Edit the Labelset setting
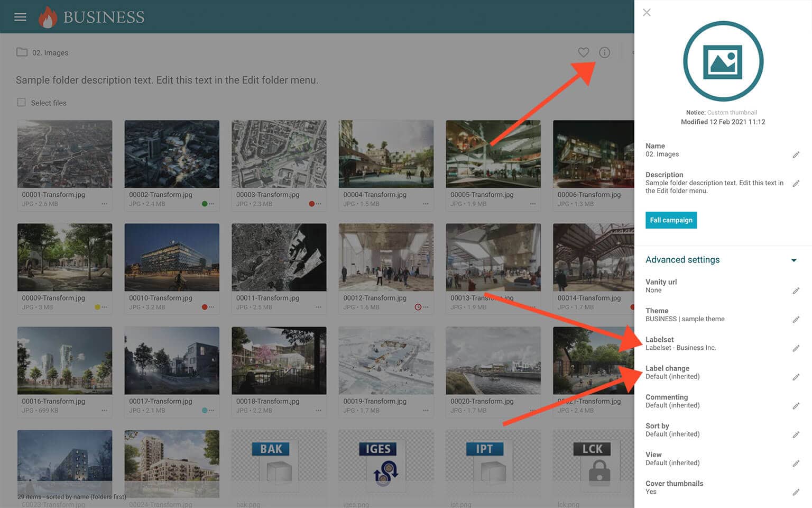The height and width of the screenshot is (508, 812). 796,348
